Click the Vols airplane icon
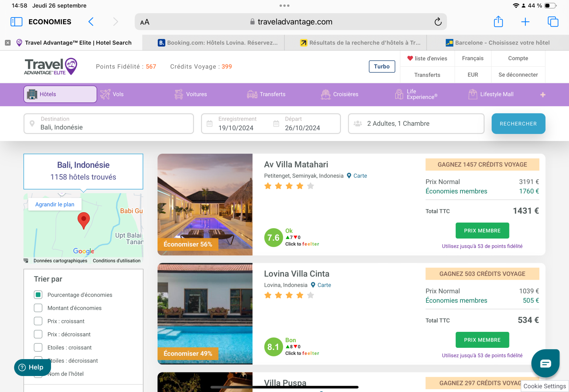569x392 pixels. [x=105, y=94]
